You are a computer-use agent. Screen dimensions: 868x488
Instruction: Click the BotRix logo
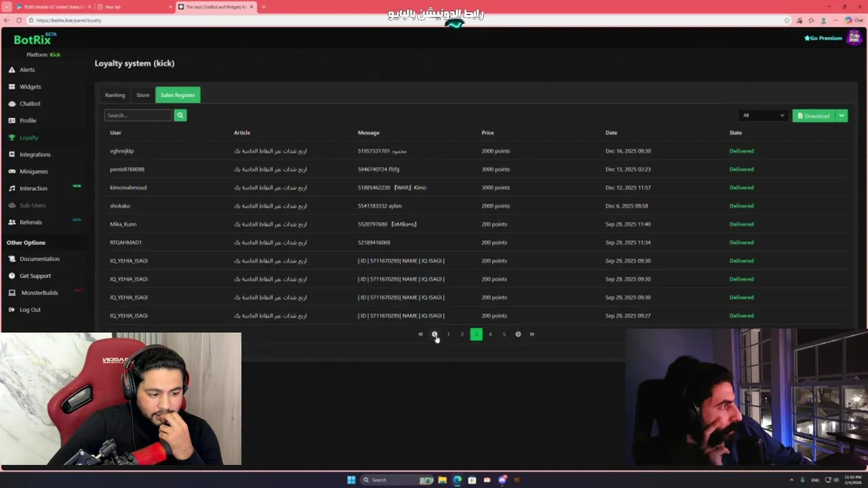point(34,39)
